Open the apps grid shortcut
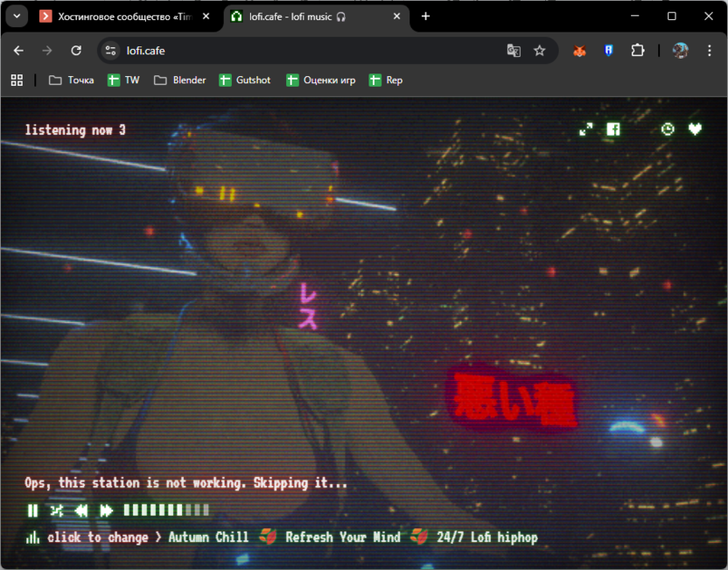 coord(17,81)
